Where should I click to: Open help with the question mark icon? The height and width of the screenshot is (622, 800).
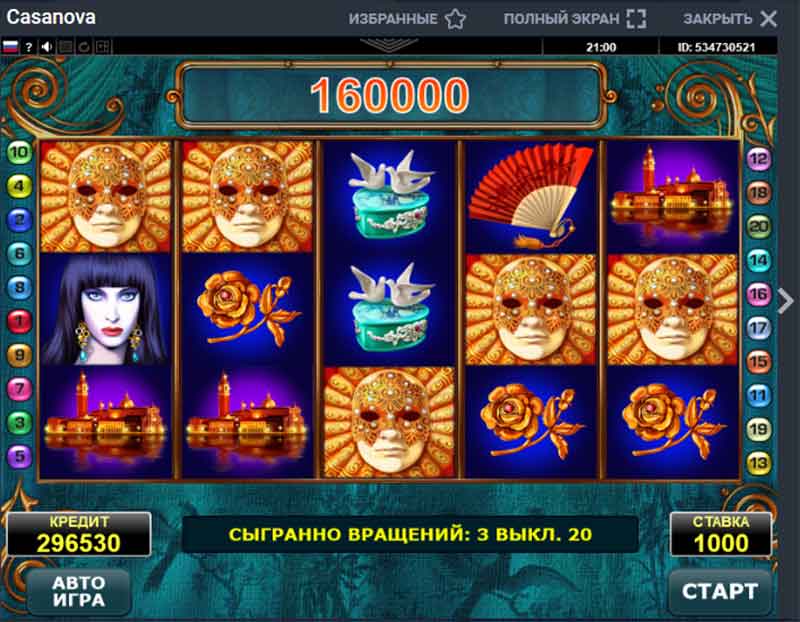pyautogui.click(x=29, y=47)
